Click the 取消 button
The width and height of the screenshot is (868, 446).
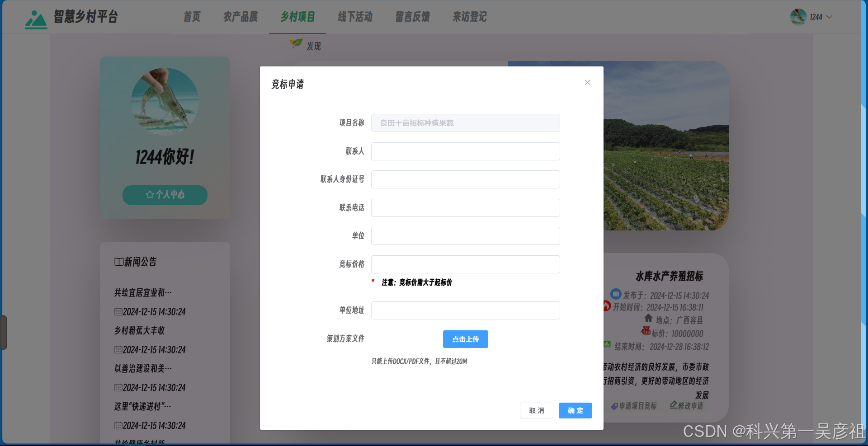pos(536,410)
